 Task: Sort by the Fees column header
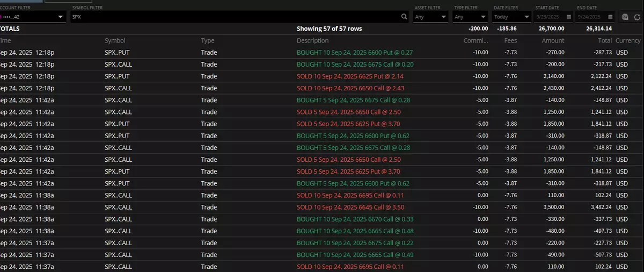click(510, 40)
